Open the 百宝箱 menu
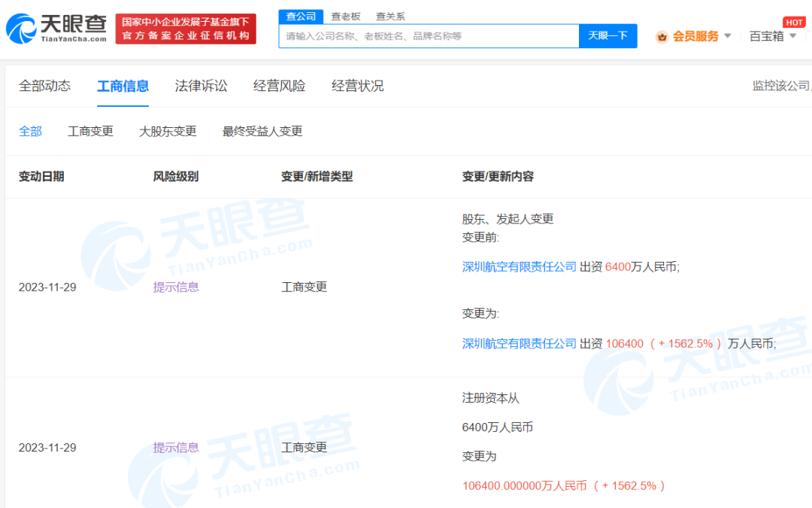Viewport: 812px width, 508px height. (766, 36)
